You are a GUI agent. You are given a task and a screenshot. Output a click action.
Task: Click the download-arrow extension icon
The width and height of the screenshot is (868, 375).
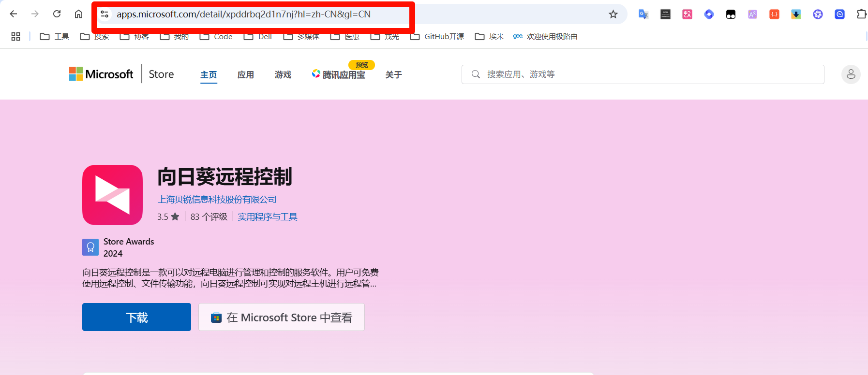click(x=796, y=14)
